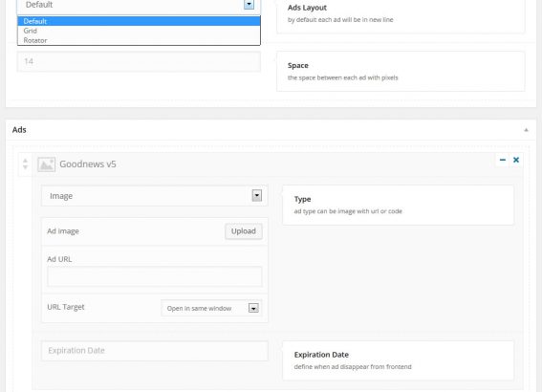Remove the Goodnews v5 ad item
The width and height of the screenshot is (542, 392).
pos(516,160)
